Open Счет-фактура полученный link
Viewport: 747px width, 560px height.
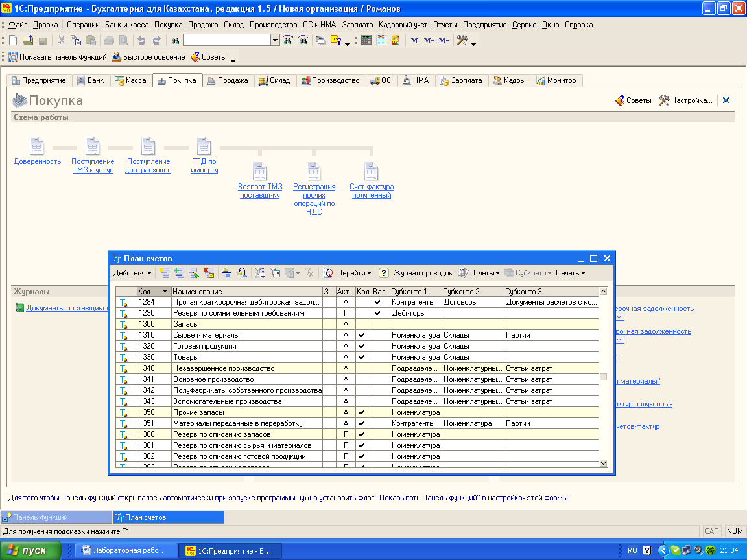point(372,191)
